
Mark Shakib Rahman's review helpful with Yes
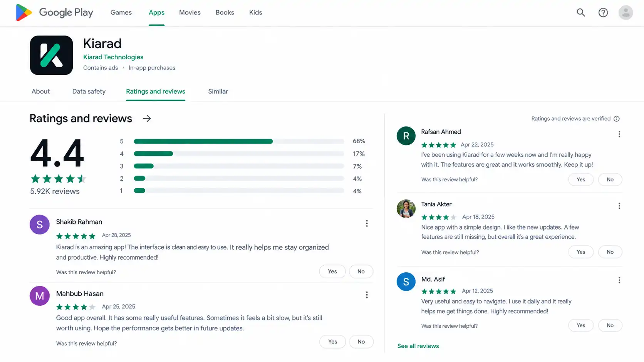click(x=332, y=271)
